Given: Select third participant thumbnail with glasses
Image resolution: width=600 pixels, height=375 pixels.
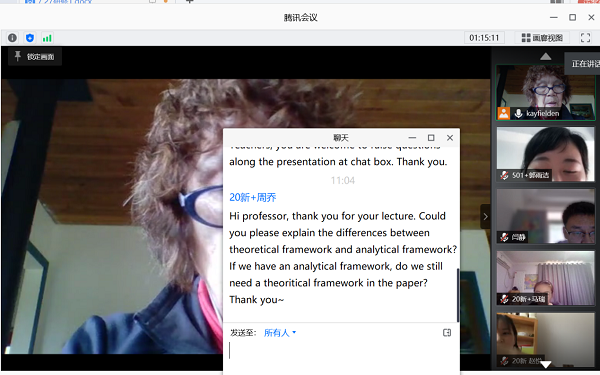Looking at the screenshot, I should click(x=546, y=216).
